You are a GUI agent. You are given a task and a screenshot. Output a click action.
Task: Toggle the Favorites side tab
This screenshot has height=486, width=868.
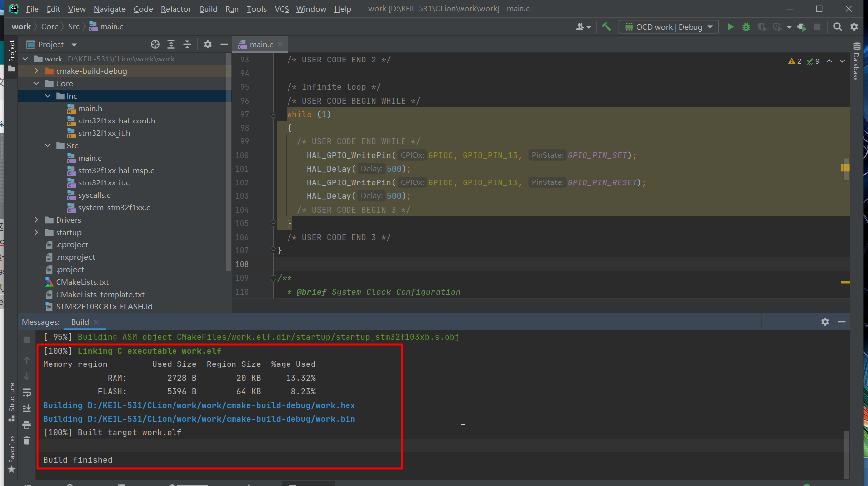pos(12,454)
